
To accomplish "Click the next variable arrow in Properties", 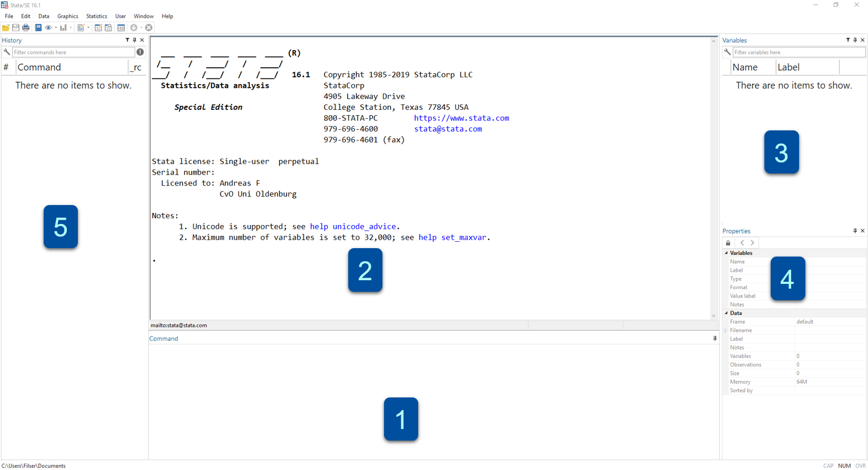I will [x=752, y=243].
